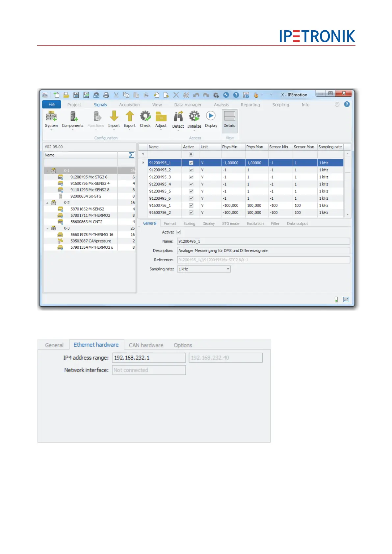Select the 58600863 M-CNT2 tree item
The image size is (392, 554).
point(86,222)
